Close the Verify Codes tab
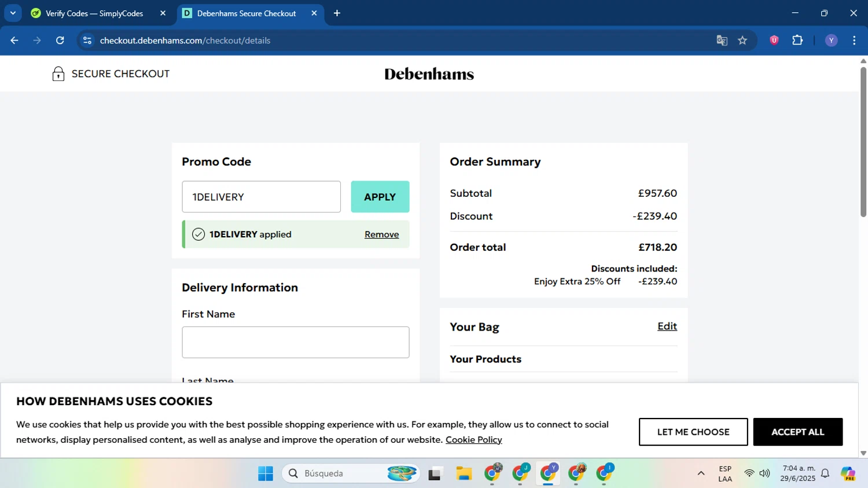The width and height of the screenshot is (868, 488). (163, 13)
